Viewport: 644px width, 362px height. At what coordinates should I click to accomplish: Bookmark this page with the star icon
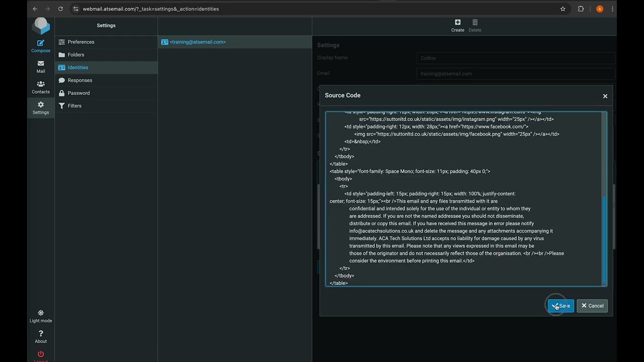tap(562, 9)
